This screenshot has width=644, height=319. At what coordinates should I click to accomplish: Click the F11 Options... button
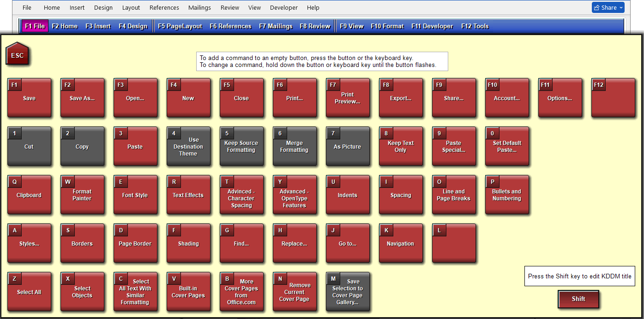560,98
